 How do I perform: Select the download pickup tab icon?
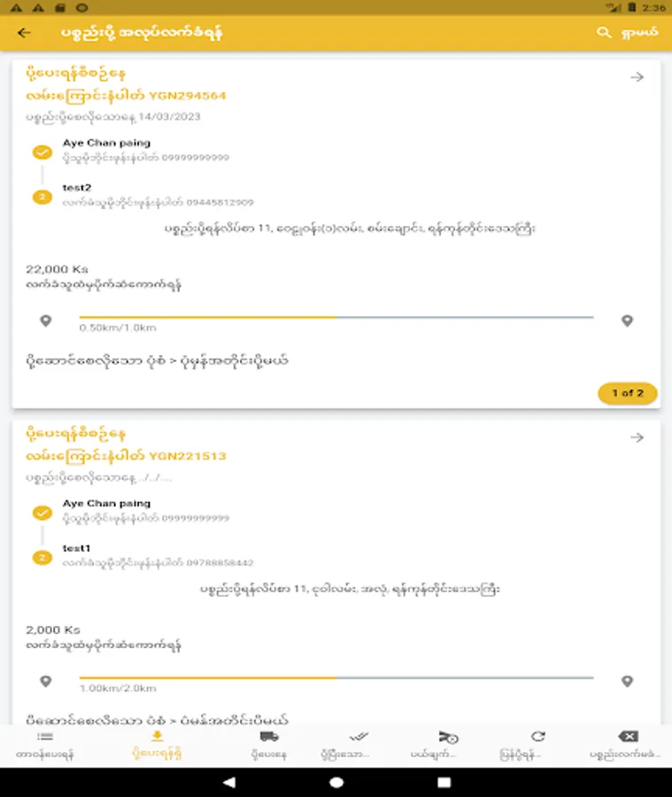[x=157, y=737]
